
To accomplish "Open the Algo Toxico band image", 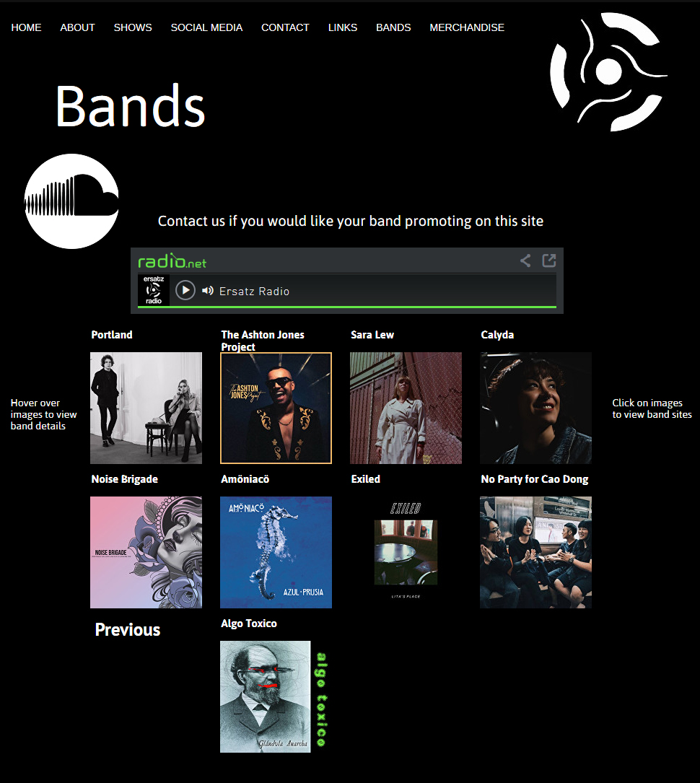I will [276, 696].
